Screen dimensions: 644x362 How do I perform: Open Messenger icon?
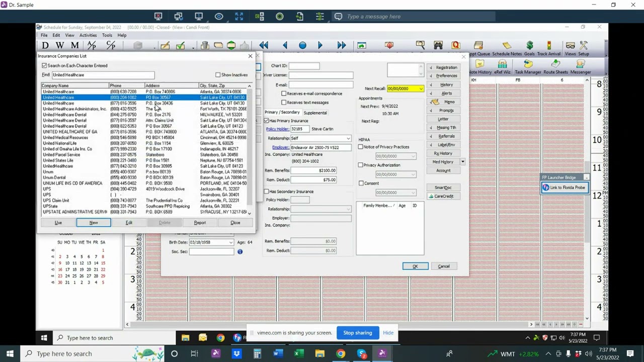(x=580, y=67)
